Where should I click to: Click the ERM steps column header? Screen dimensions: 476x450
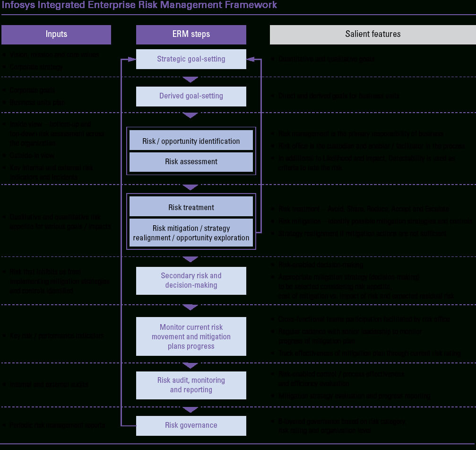tap(191, 35)
